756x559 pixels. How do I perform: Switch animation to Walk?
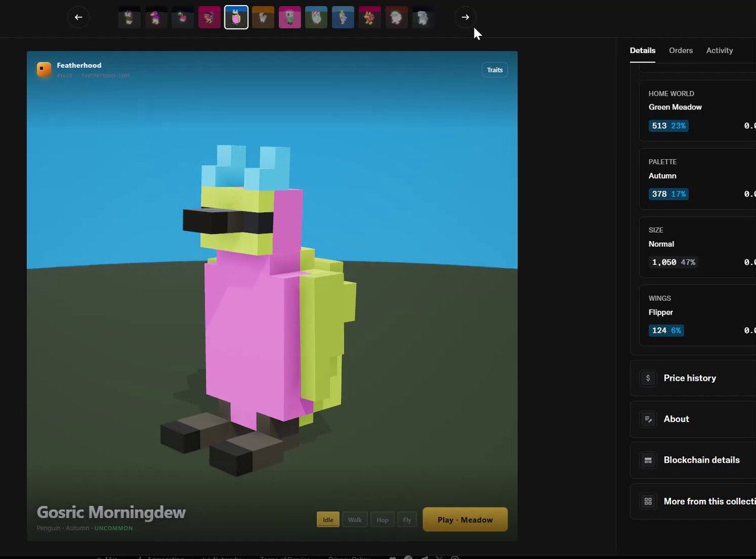click(355, 519)
